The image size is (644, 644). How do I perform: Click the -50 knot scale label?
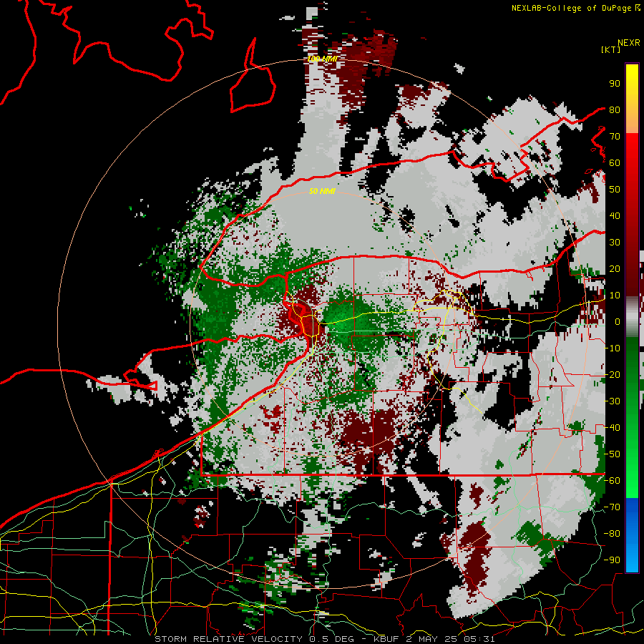click(x=613, y=454)
